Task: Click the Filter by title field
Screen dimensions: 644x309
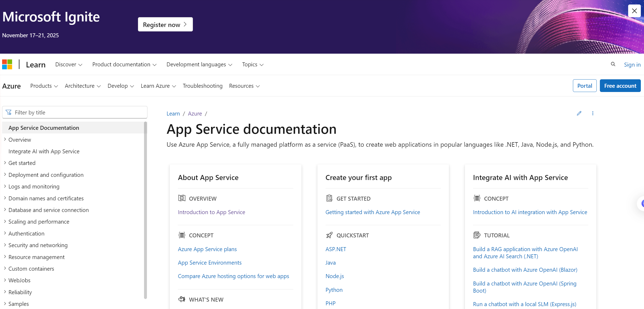Action: click(75, 112)
